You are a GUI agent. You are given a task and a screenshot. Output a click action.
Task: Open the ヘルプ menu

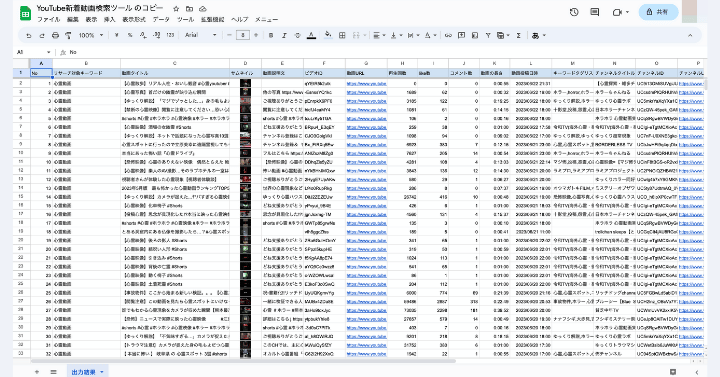[239, 20]
